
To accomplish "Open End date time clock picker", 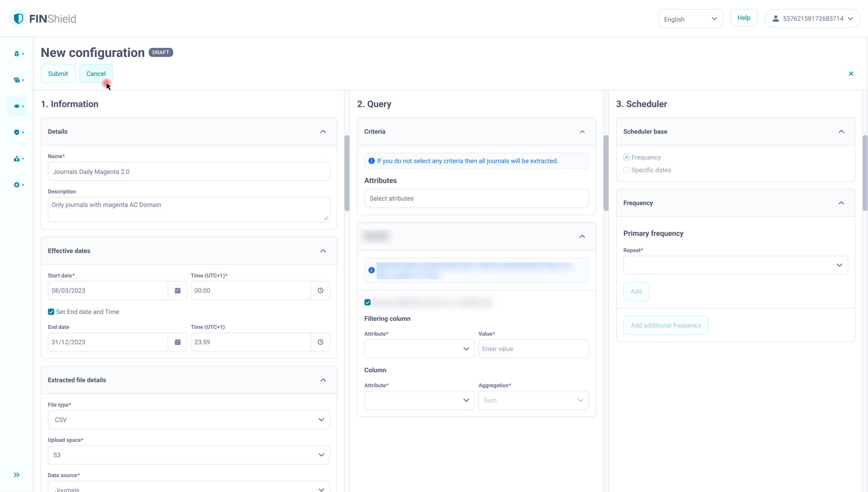I will [x=321, y=342].
